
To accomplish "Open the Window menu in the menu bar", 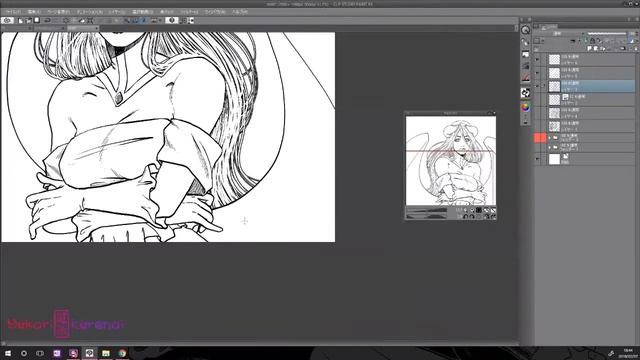I will coord(215,12).
